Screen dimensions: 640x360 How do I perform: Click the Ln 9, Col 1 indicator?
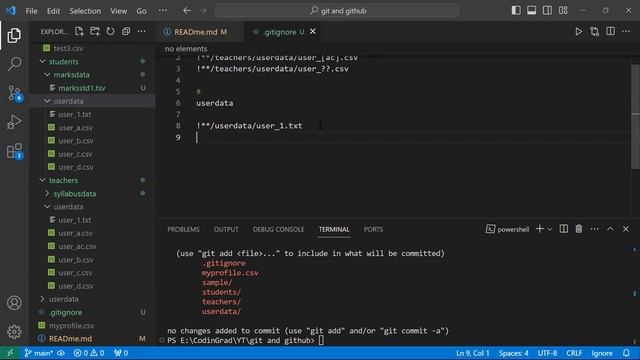tap(473, 353)
